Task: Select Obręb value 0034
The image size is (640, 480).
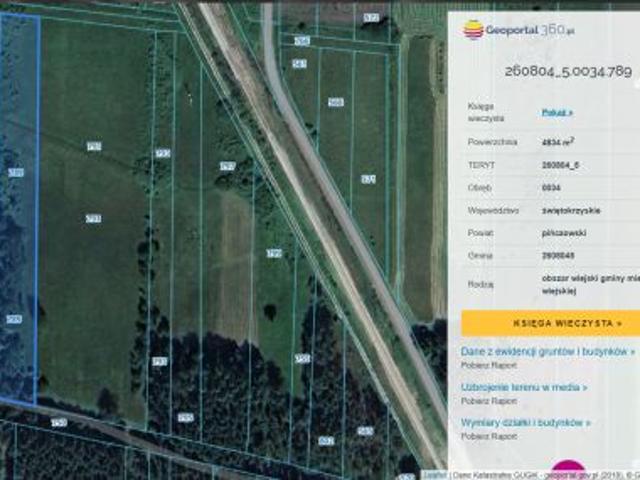Action: 551,188
